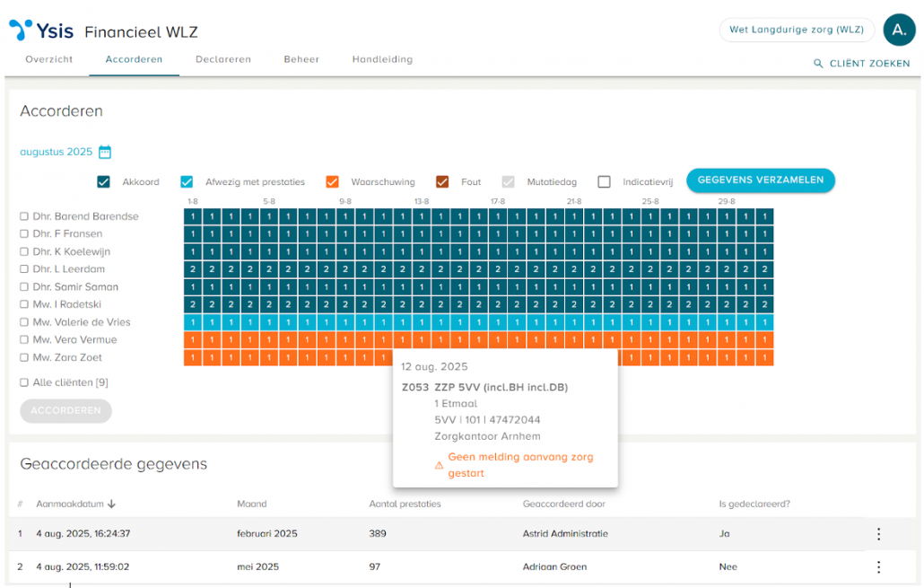This screenshot has width=924, height=588.
Task: Expand the augustus 2025 month selector
Action: (x=56, y=153)
